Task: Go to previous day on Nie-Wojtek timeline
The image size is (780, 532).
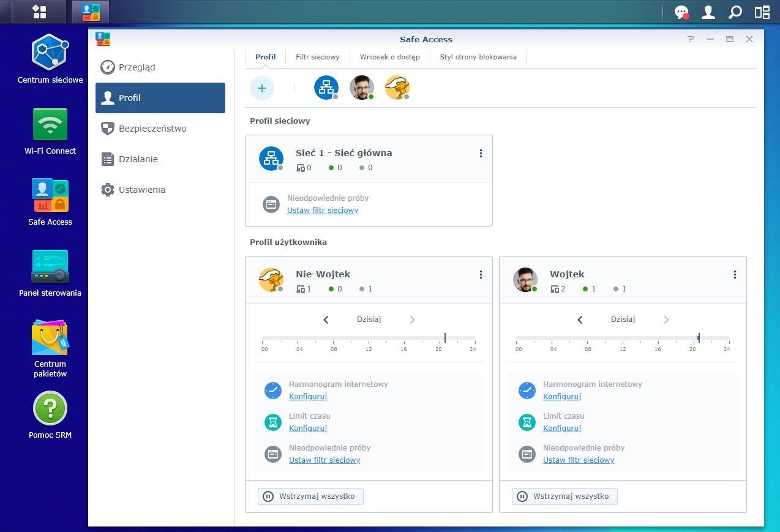Action: tap(326, 320)
